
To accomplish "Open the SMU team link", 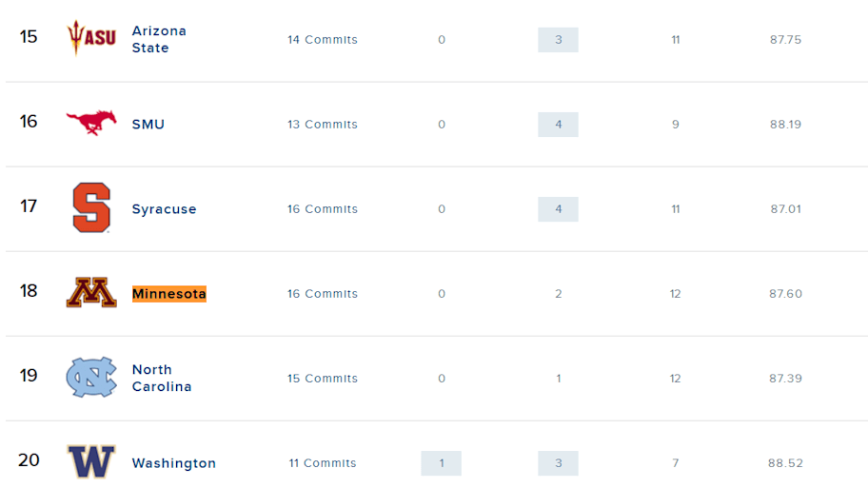I will [148, 125].
